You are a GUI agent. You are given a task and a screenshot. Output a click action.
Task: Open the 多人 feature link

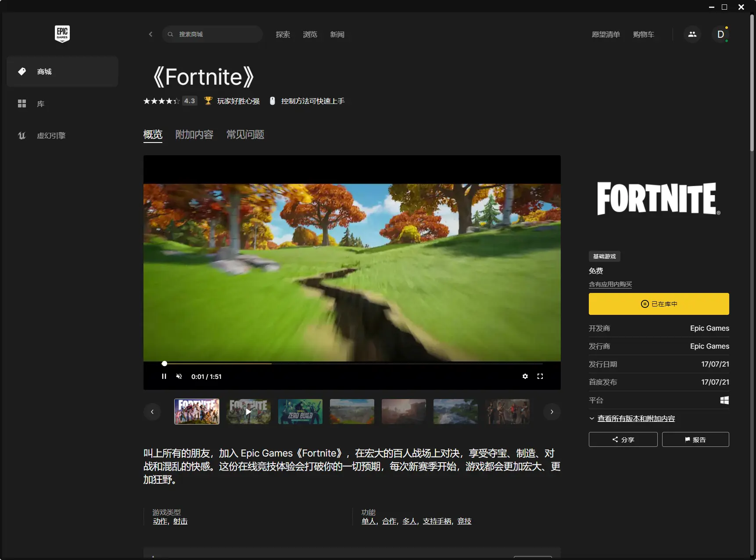click(409, 521)
